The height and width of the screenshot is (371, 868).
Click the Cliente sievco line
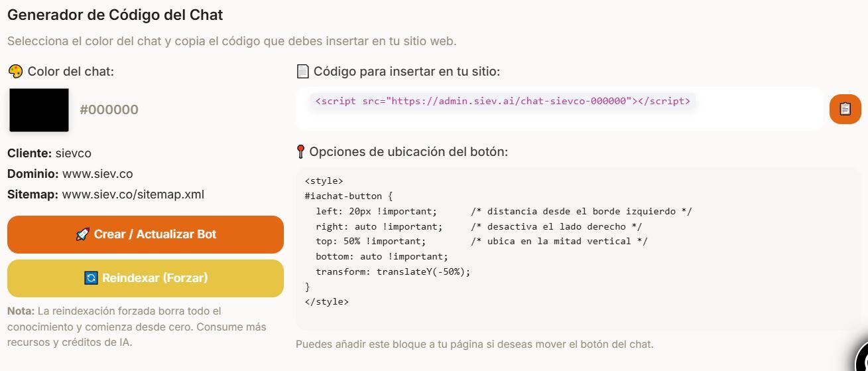tap(50, 153)
